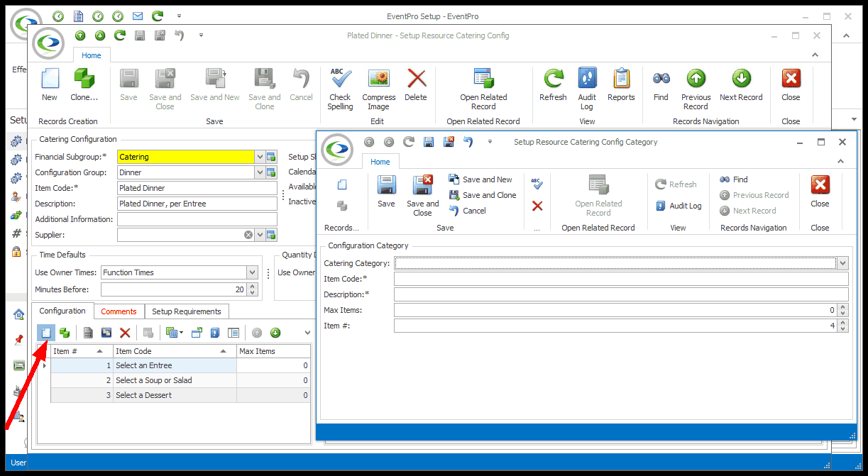This screenshot has height=476, width=868.
Task: Click the spell check icon in Config Category ribbon
Action: [537, 184]
